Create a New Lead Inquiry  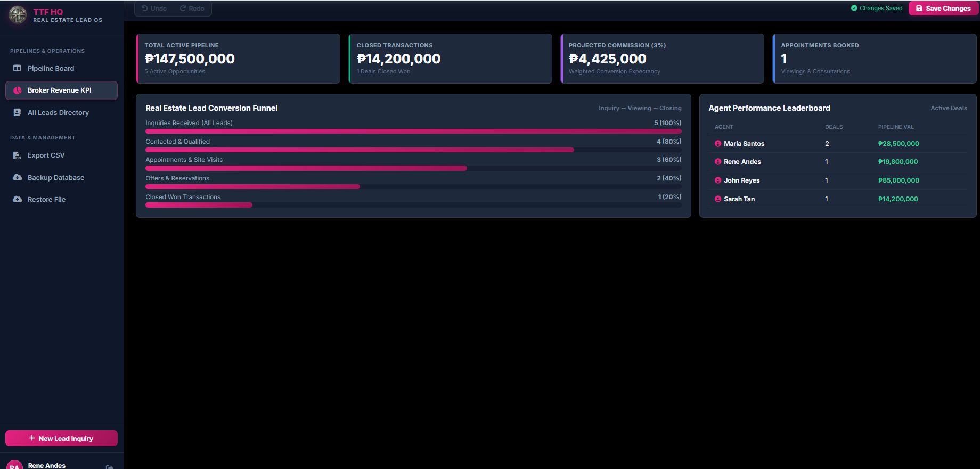tap(61, 438)
